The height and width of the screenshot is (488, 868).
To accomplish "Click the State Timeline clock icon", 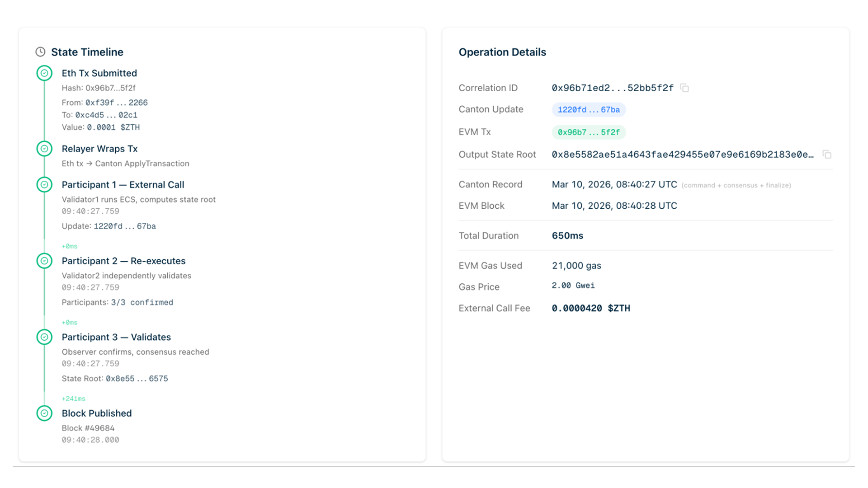I will click(40, 52).
